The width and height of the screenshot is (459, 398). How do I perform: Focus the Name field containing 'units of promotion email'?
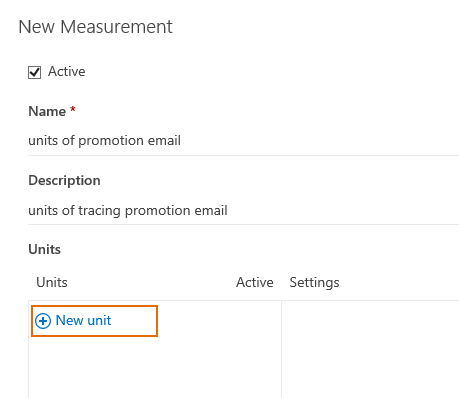point(243,141)
